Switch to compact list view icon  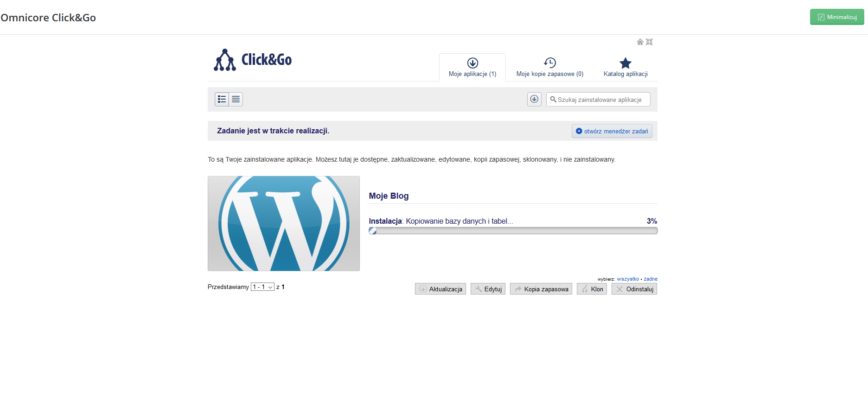click(x=236, y=99)
